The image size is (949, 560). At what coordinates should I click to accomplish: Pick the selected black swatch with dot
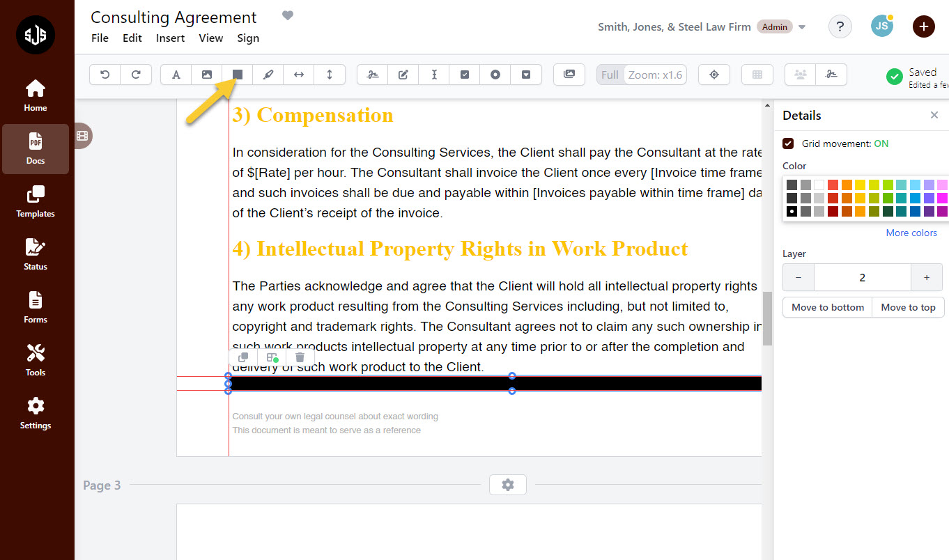pos(792,211)
